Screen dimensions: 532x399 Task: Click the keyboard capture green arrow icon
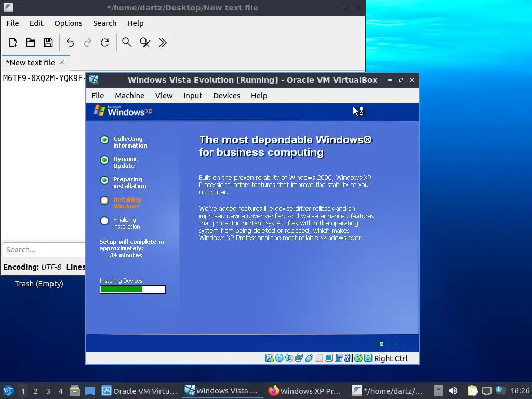368,358
